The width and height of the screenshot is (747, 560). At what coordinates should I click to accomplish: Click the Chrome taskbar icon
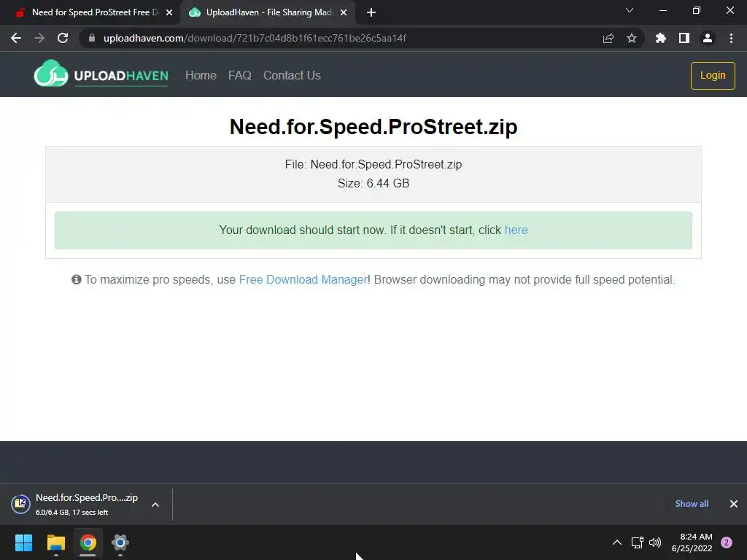[88, 542]
